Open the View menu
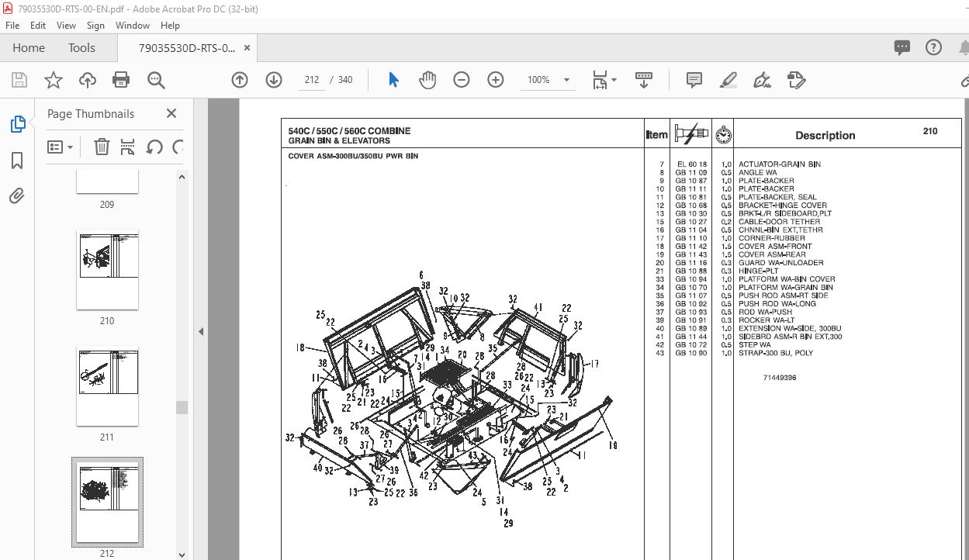The width and height of the screenshot is (969, 560). click(66, 26)
